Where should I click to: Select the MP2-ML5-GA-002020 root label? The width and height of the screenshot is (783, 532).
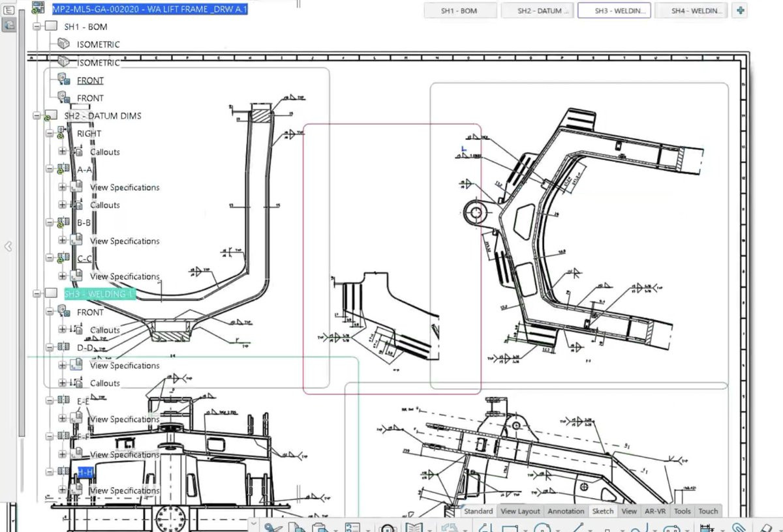coord(149,9)
